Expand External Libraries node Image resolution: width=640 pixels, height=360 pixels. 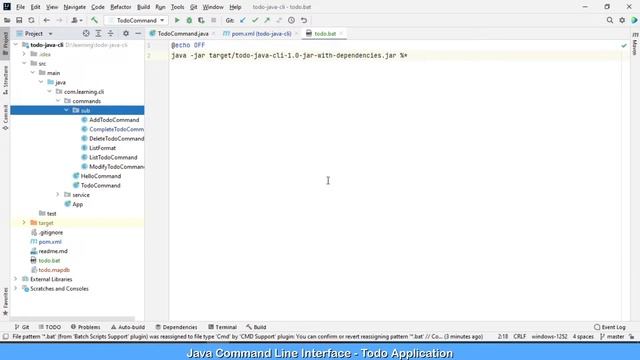point(16,279)
